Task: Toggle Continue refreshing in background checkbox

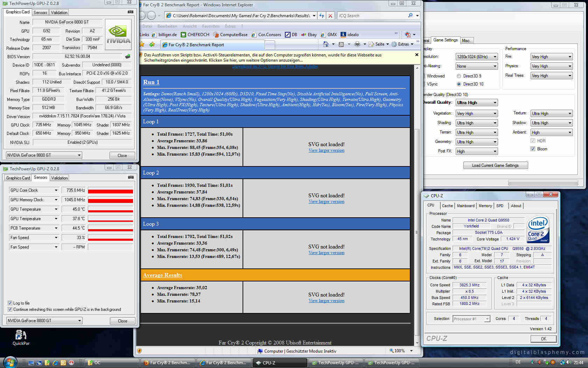Action: 10,309
